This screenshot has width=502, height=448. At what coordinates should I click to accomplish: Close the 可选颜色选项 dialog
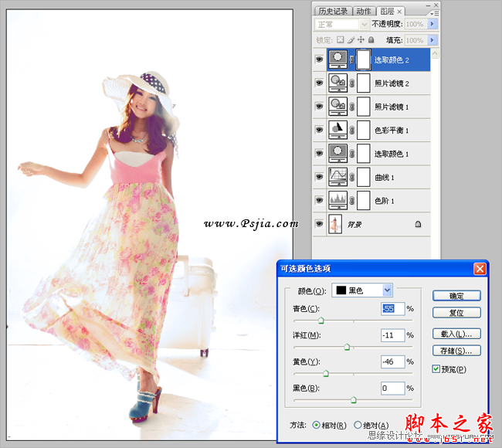(480, 269)
